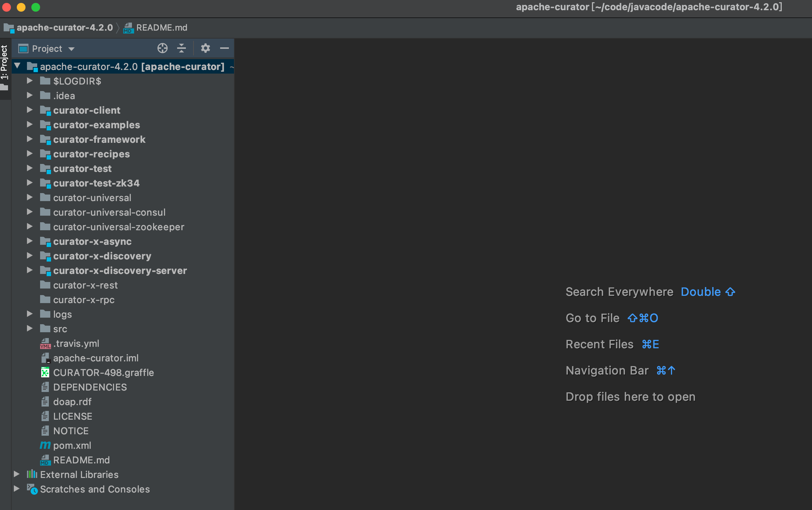
Task: Click the locate/select opened file crosshair icon
Action: tap(162, 48)
